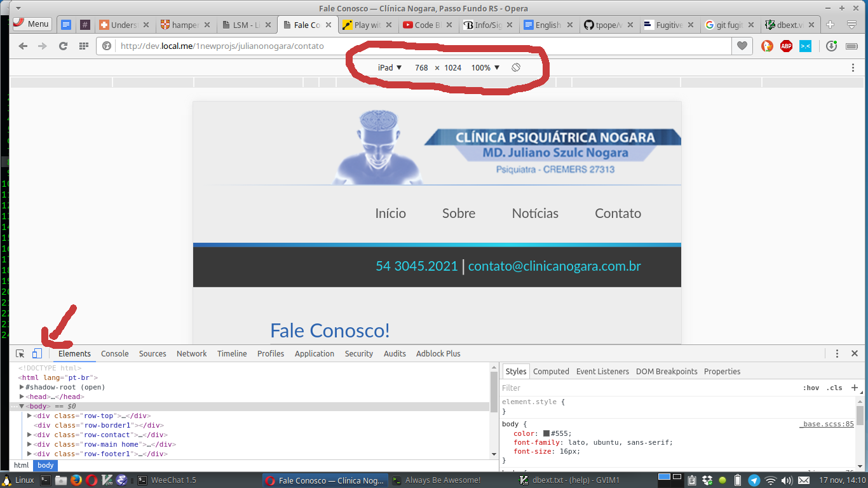Launch Firefox from the taskbar
The height and width of the screenshot is (488, 868).
[76, 480]
